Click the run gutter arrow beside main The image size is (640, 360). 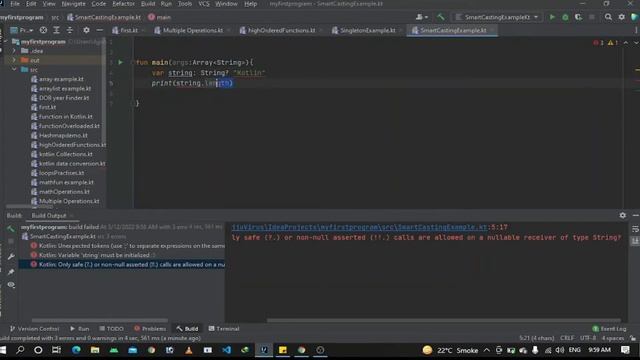coord(120,62)
